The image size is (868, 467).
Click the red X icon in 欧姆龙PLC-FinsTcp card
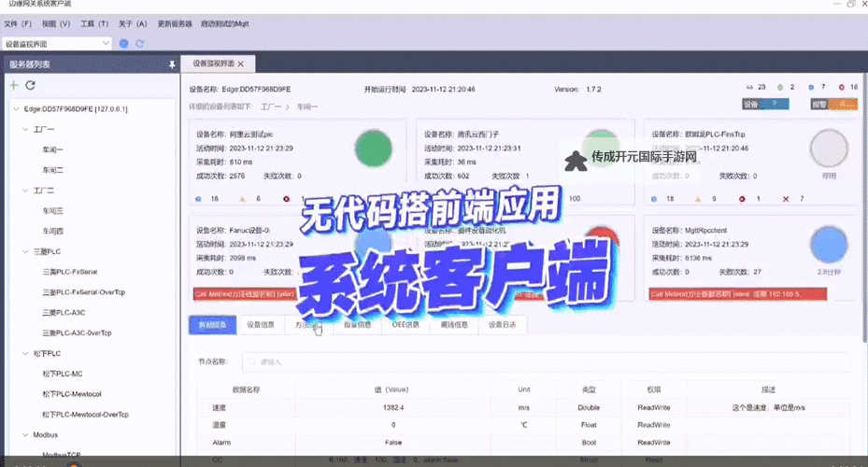(786, 199)
